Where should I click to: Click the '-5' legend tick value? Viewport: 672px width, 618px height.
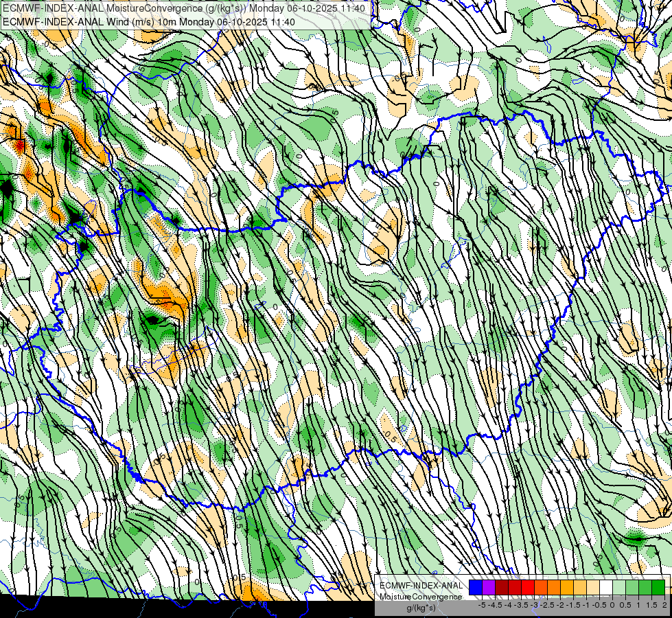482,605
